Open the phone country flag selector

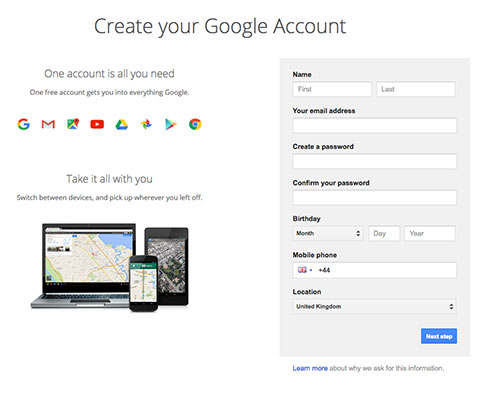tap(305, 270)
